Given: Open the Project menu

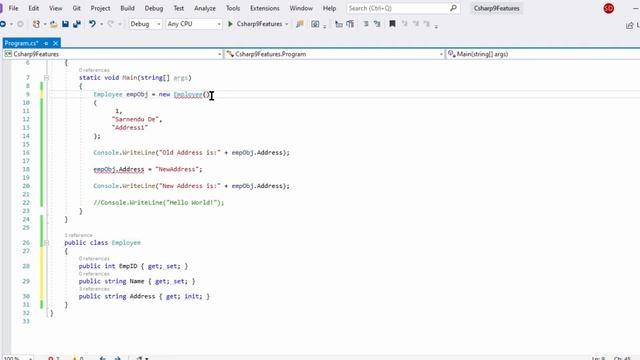Looking at the screenshot, I should click(x=100, y=8).
